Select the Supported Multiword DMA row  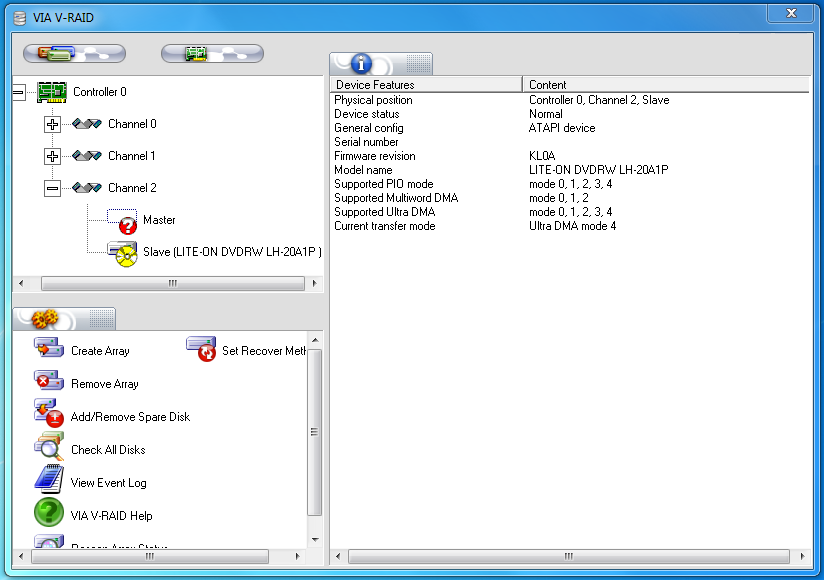point(570,198)
